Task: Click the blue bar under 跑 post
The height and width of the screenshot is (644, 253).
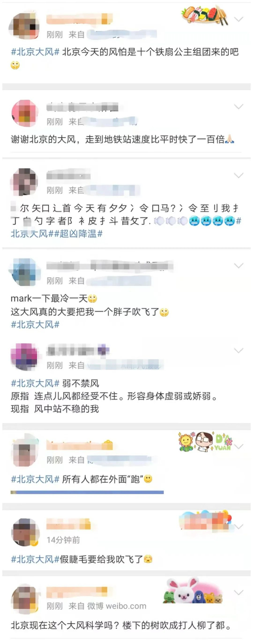Action: (x=87, y=492)
